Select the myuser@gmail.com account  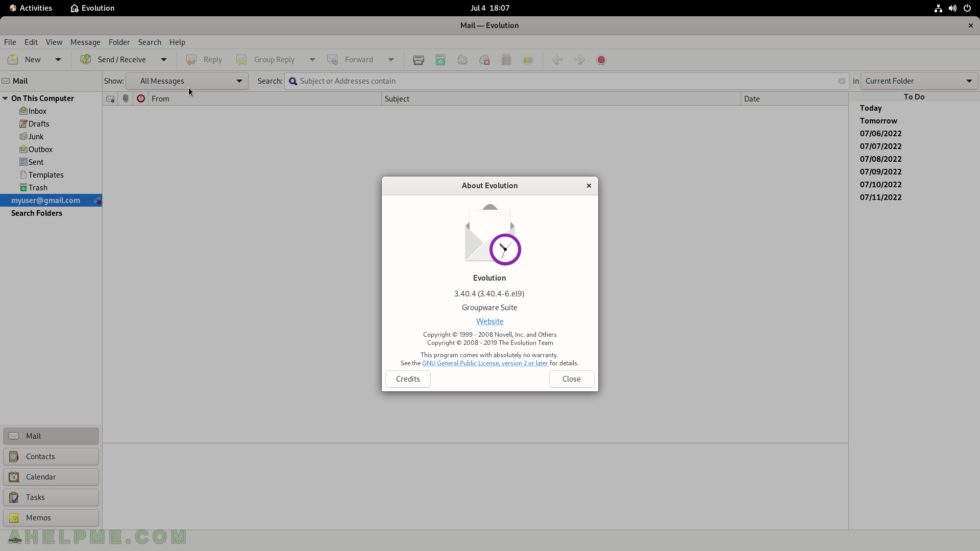click(51, 201)
